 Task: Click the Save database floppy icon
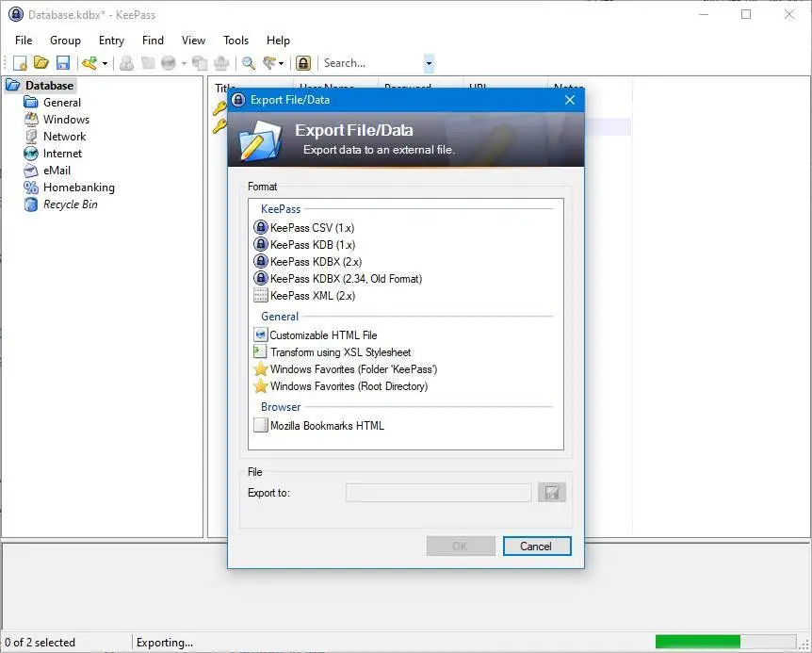[x=63, y=63]
